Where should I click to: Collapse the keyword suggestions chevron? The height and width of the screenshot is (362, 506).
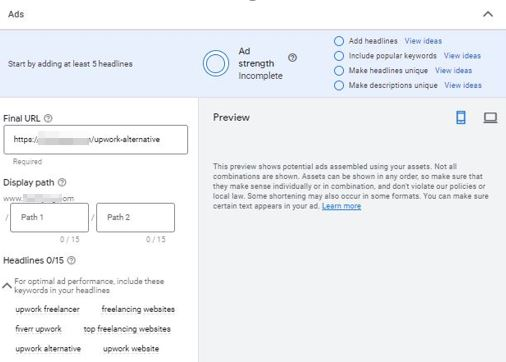click(x=7, y=286)
